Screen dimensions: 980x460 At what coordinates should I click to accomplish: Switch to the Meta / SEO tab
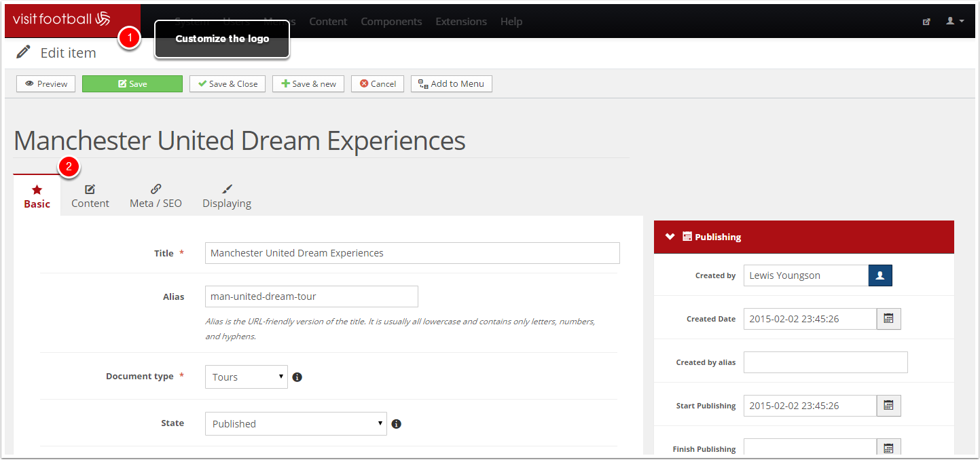pyautogui.click(x=156, y=196)
